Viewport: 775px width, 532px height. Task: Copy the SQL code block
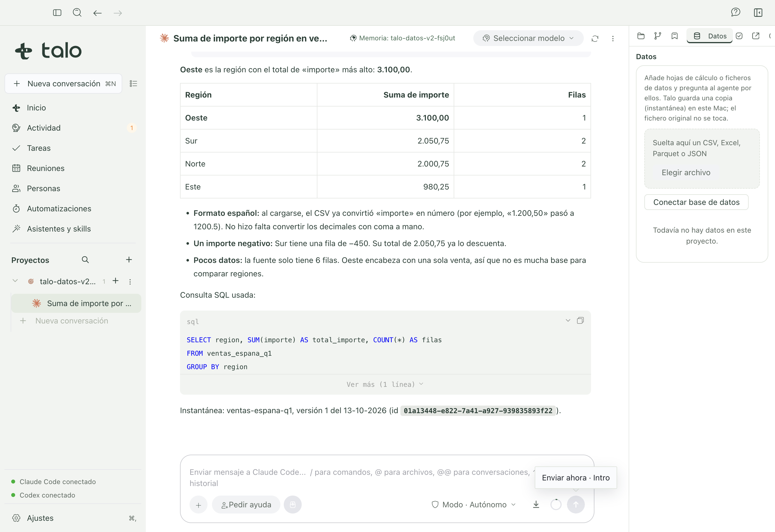point(580,320)
